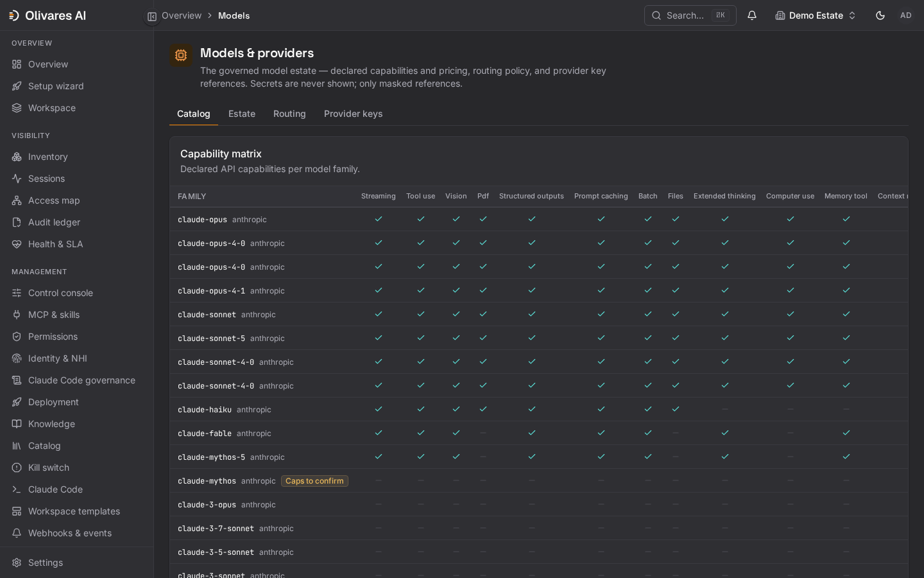Image resolution: width=924 pixels, height=578 pixels.
Task: Open Deployment via its rocket icon
Action: click(17, 402)
